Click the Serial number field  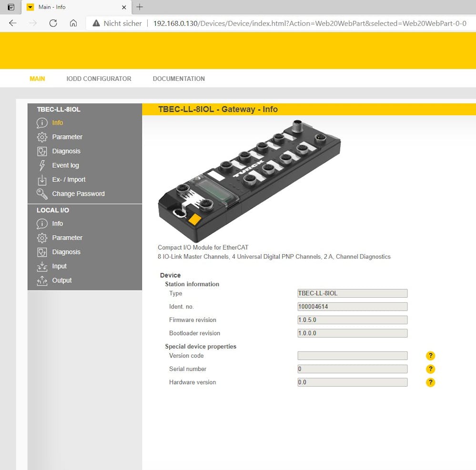pos(353,369)
